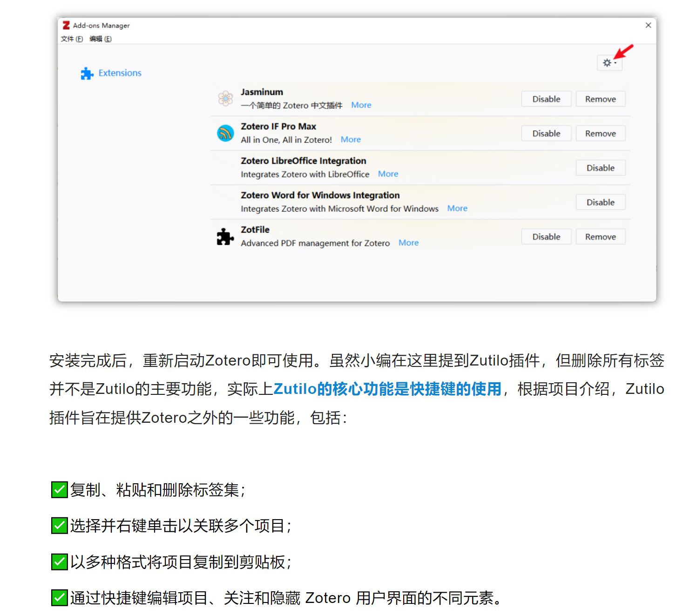Select Zotero Word for Windows Integration title
The height and width of the screenshot is (616, 696).
coord(320,196)
